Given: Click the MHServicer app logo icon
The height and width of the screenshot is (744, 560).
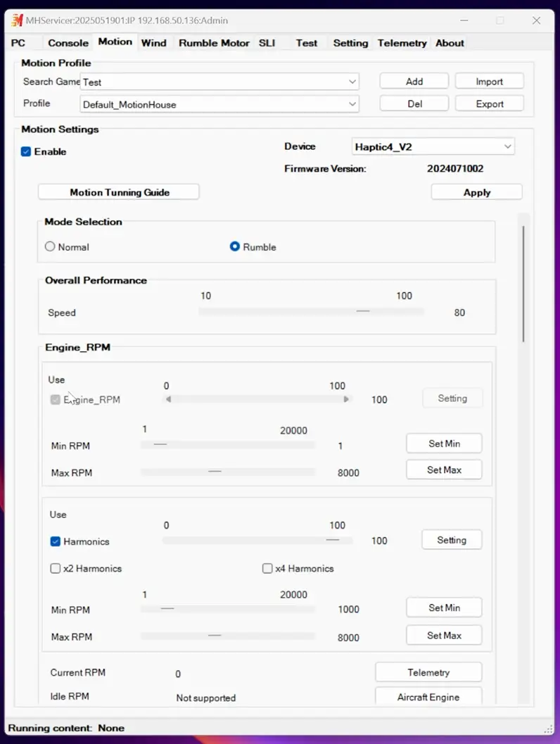Looking at the screenshot, I should coord(17,20).
